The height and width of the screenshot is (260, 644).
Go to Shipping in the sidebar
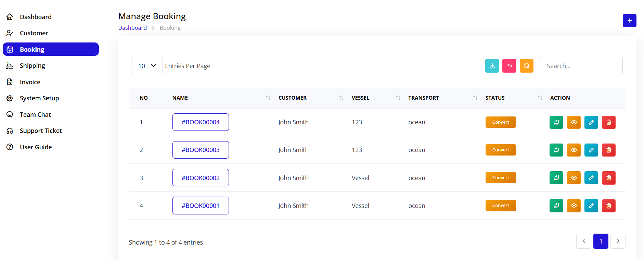pos(51,65)
